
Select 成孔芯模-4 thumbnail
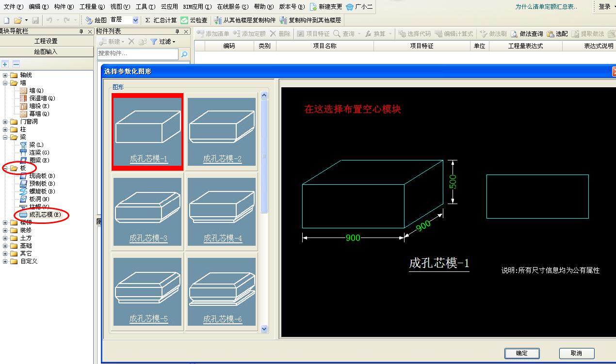[x=222, y=211]
